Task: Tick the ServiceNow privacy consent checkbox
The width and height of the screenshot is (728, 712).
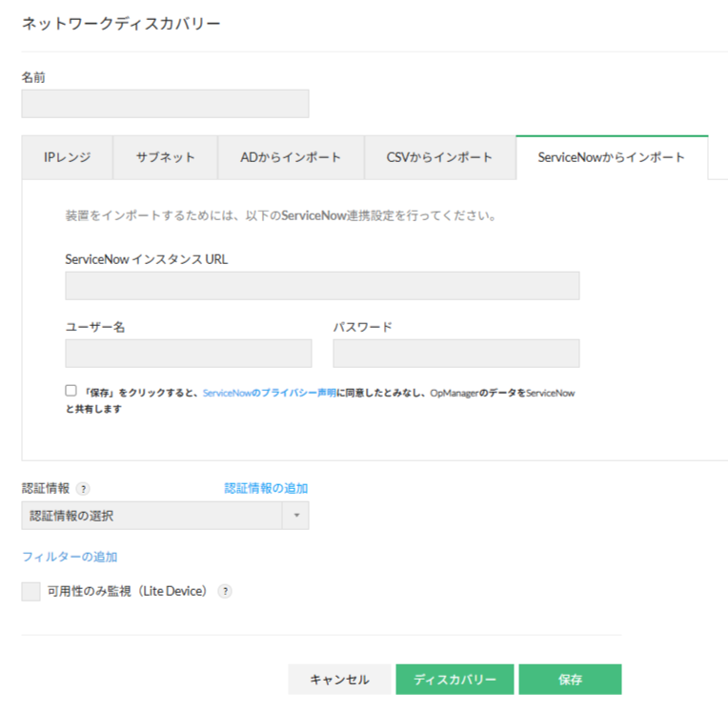Action: tap(71, 391)
